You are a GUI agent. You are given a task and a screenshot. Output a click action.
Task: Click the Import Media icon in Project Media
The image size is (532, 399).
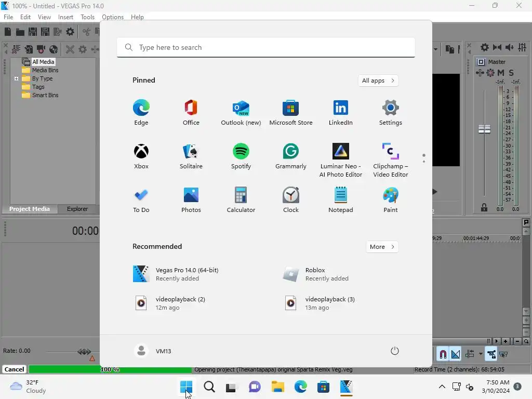tap(29, 49)
